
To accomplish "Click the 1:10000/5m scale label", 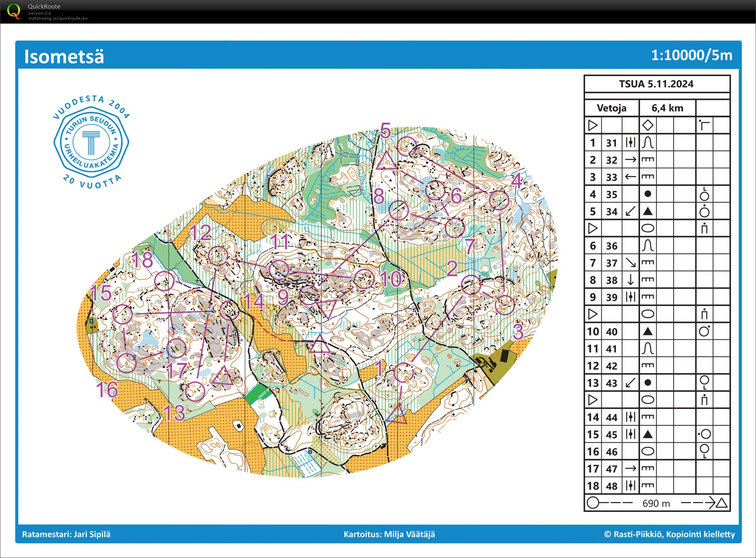I will [x=691, y=55].
